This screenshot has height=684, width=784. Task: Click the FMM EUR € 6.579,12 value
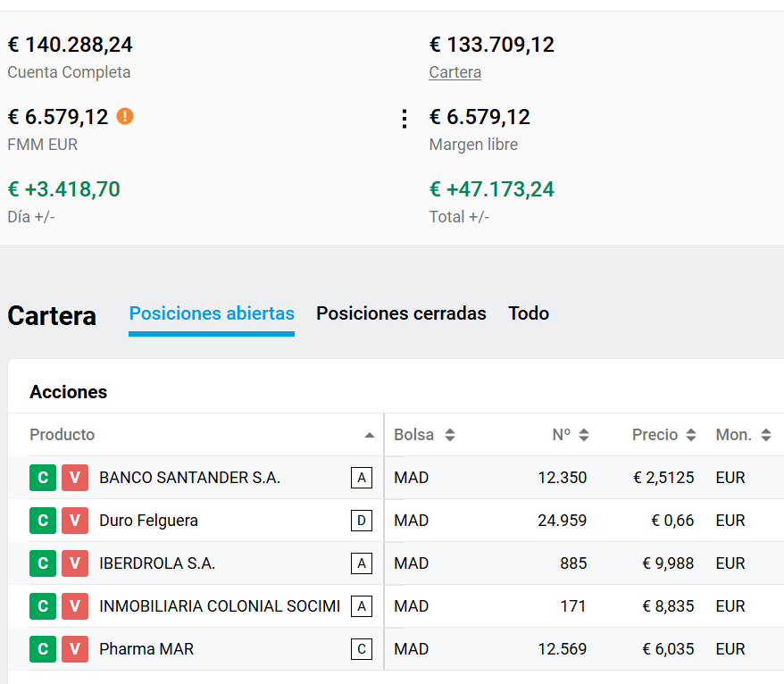[58, 117]
